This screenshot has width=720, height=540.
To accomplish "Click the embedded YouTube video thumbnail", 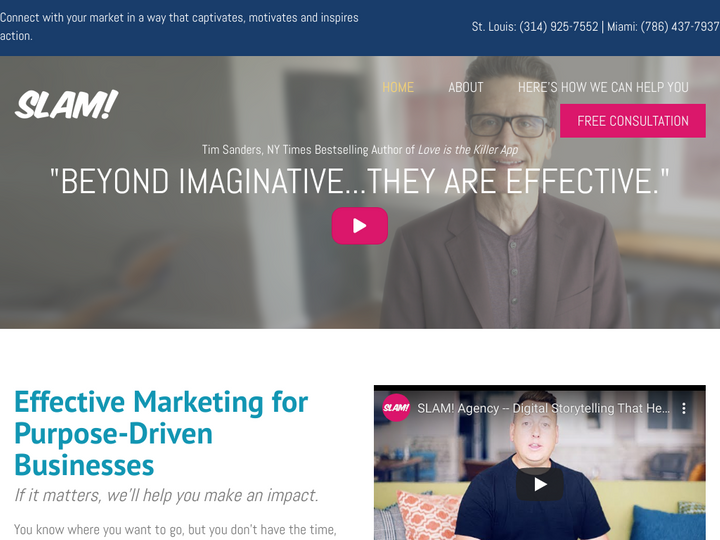I will tap(540, 462).
